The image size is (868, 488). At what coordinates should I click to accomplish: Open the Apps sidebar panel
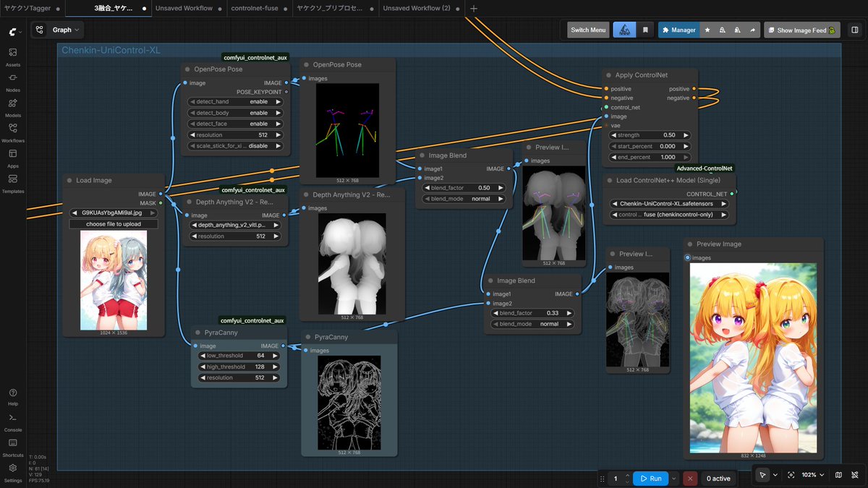[13, 158]
